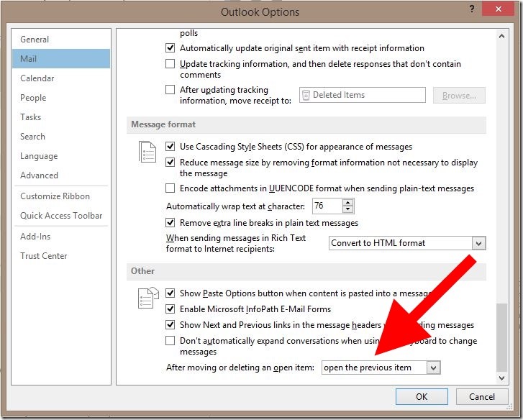Toggle Use Cascading Style Sheets checkbox
The height and width of the screenshot is (420, 523).
(x=170, y=146)
